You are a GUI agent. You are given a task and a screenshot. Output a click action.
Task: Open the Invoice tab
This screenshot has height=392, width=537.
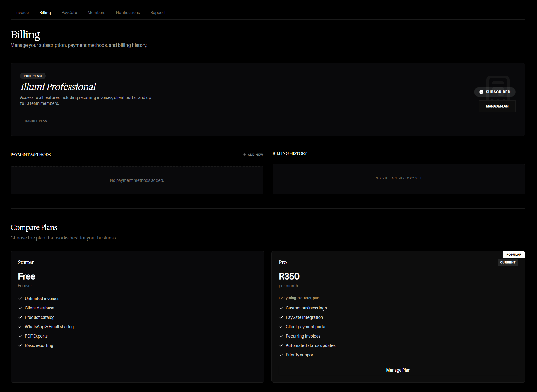pos(22,13)
